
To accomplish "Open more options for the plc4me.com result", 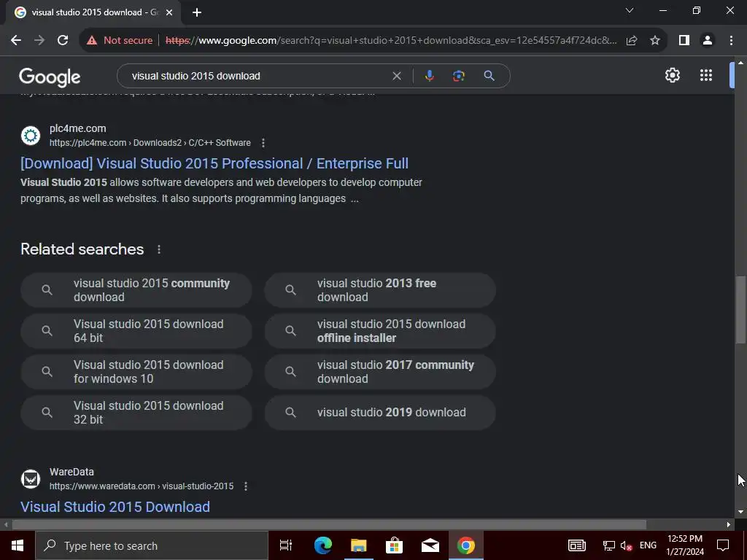I will (x=263, y=143).
